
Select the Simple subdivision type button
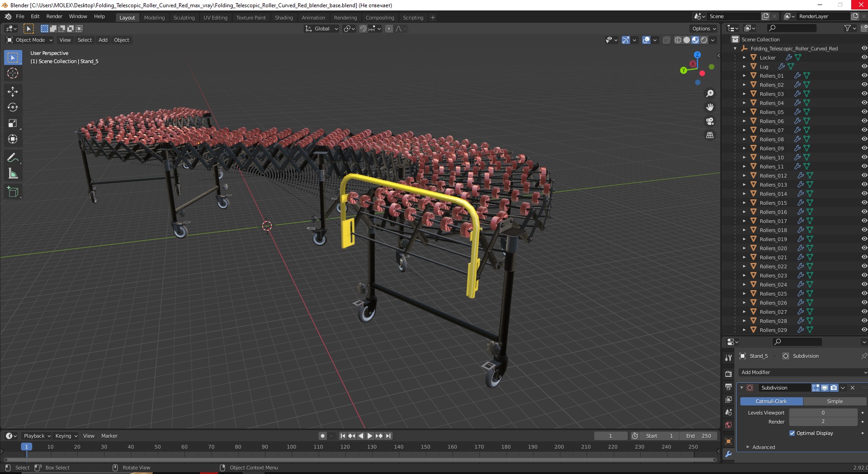(834, 401)
